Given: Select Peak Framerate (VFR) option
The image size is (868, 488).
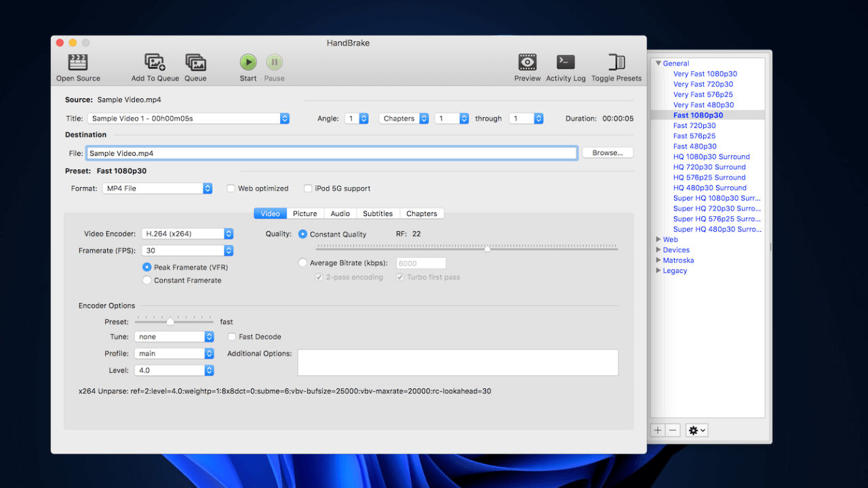Looking at the screenshot, I should 146,267.
